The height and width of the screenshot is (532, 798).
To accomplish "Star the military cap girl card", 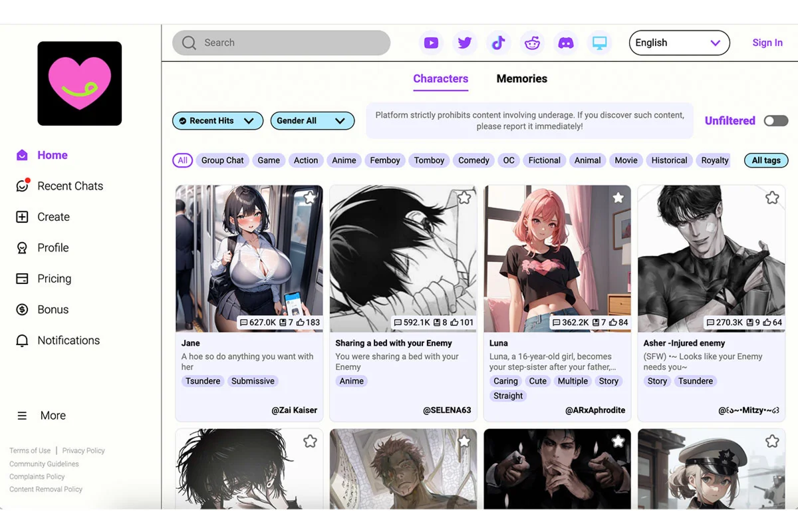I will 772,441.
